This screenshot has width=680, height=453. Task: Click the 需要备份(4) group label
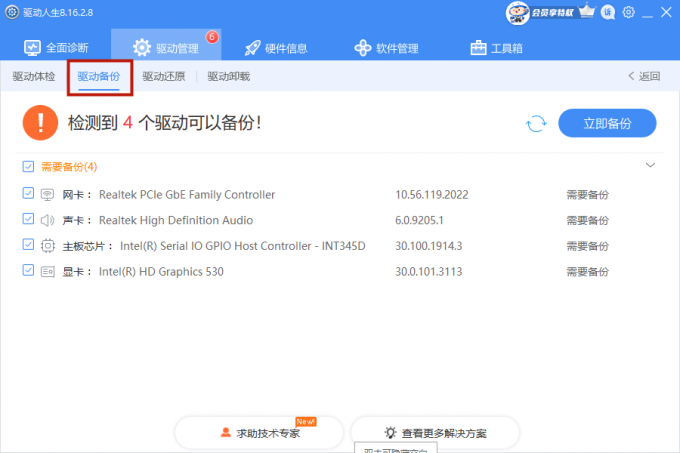69,167
